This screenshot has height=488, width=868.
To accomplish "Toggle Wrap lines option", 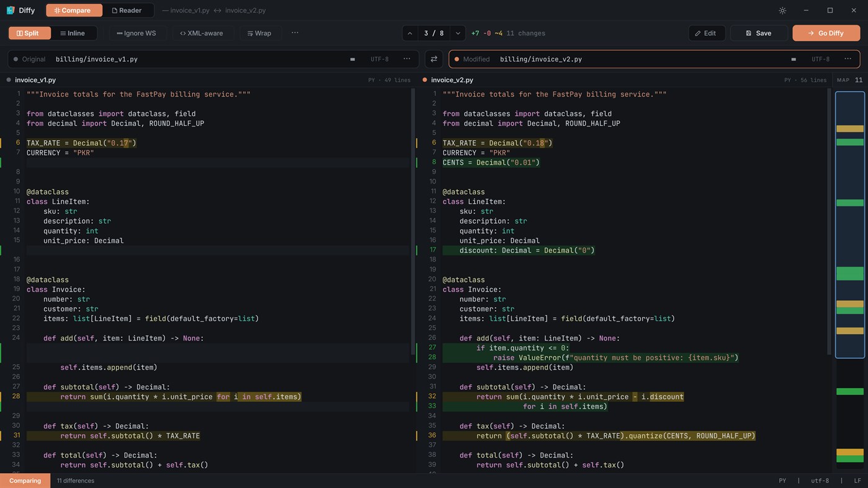I will tap(259, 33).
